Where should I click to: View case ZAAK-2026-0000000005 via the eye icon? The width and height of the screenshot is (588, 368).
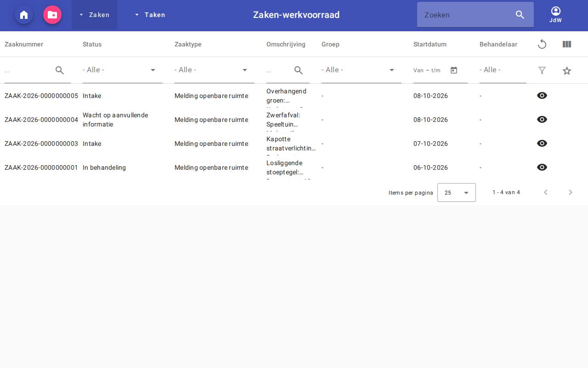[x=542, y=96]
